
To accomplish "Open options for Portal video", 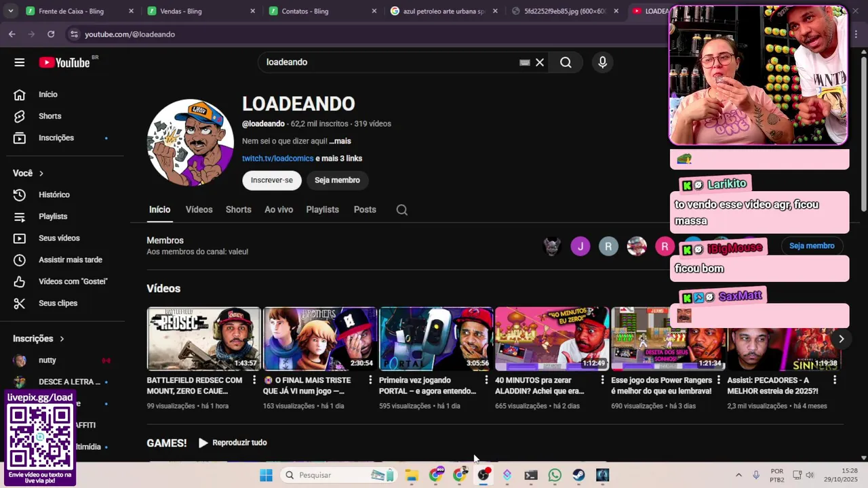I will (486, 380).
